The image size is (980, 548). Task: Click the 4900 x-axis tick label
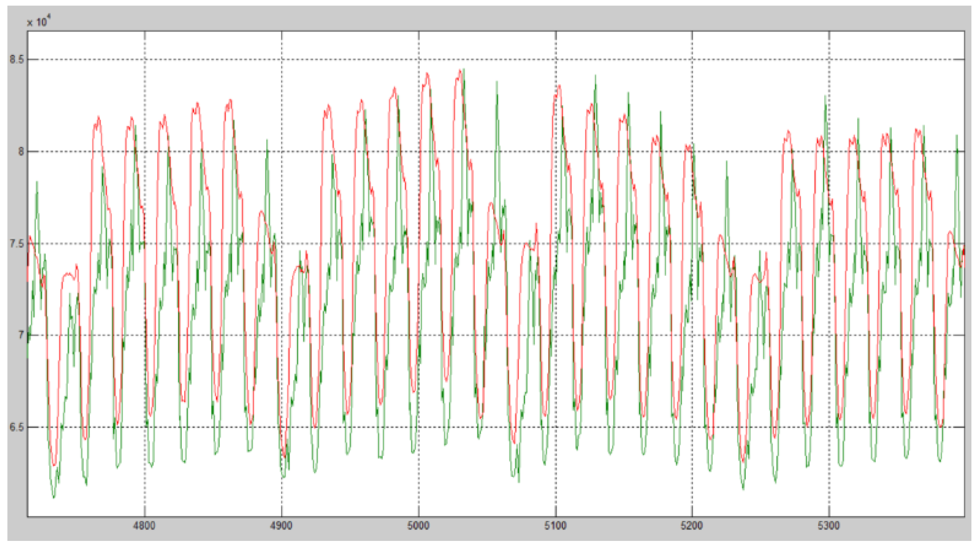pyautogui.click(x=281, y=525)
